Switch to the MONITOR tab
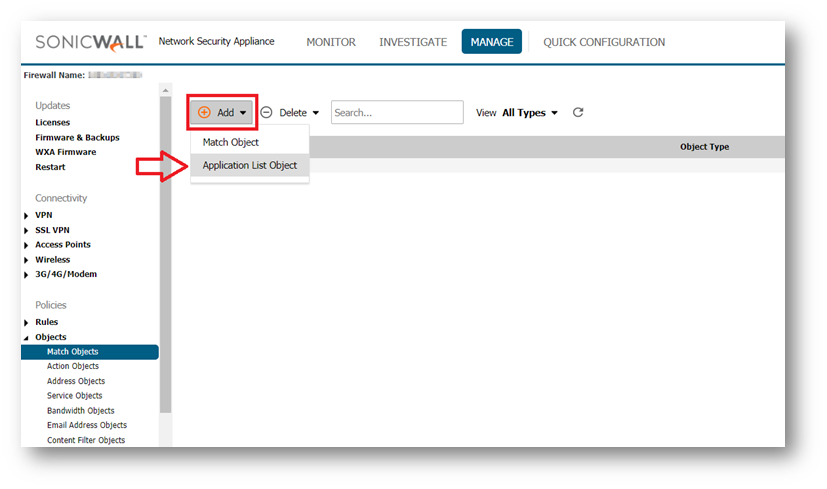The height and width of the screenshot is (489, 827). pos(330,42)
